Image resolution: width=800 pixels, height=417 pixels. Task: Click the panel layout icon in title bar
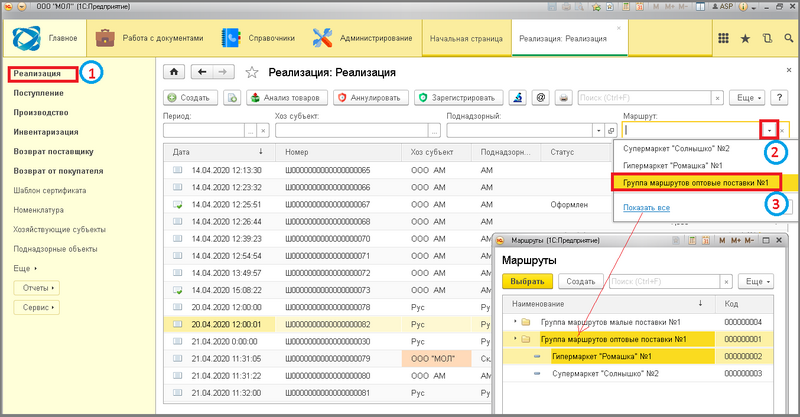[701, 7]
